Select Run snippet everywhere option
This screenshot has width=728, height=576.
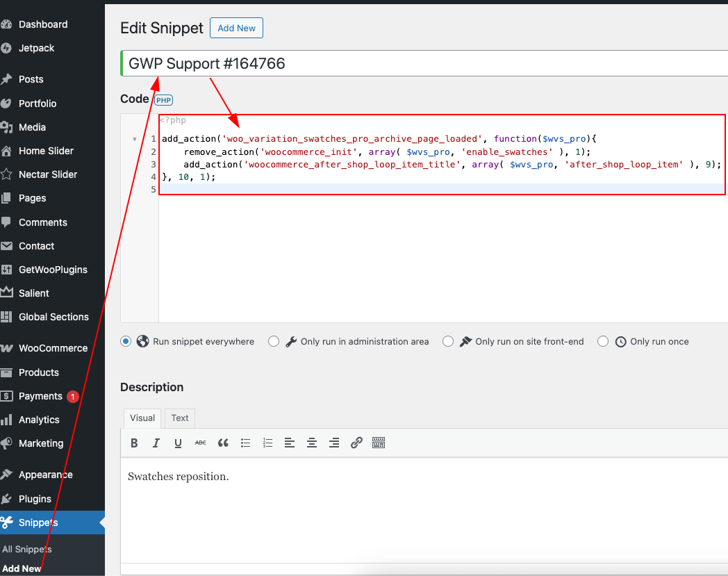(126, 341)
